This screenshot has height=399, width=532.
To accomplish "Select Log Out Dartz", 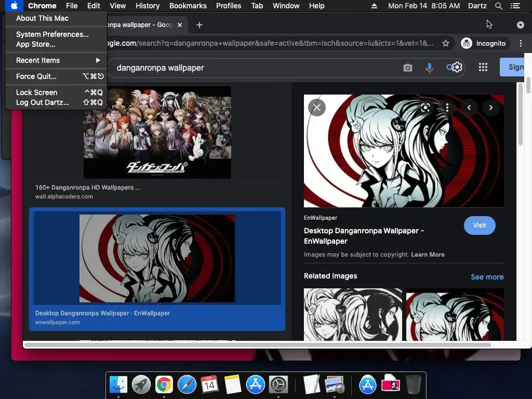I will (56, 102).
